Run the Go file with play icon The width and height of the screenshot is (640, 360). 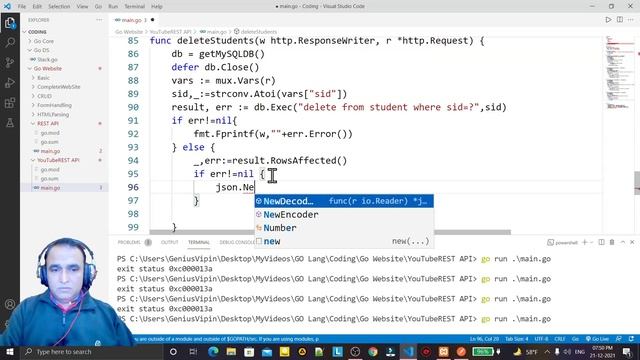coord(608,20)
